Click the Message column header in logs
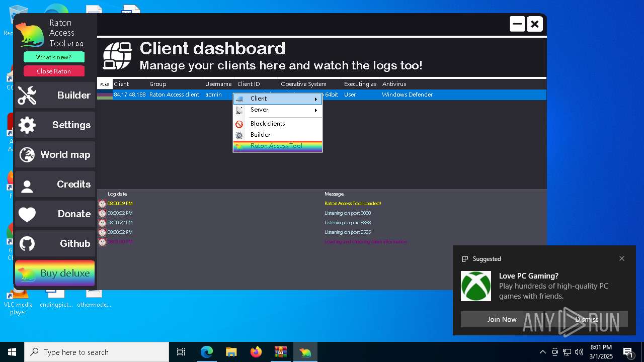This screenshot has width=644, height=362. [x=334, y=194]
